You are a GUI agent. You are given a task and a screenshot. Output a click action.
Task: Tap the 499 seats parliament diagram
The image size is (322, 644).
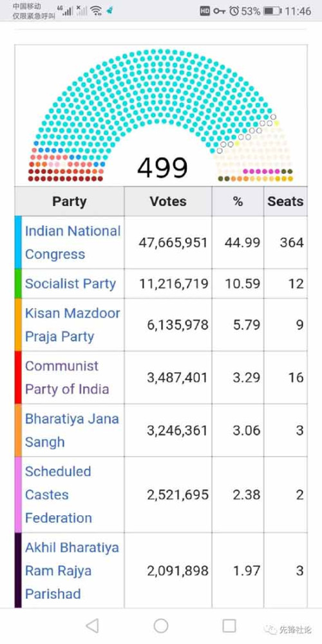[161, 115]
